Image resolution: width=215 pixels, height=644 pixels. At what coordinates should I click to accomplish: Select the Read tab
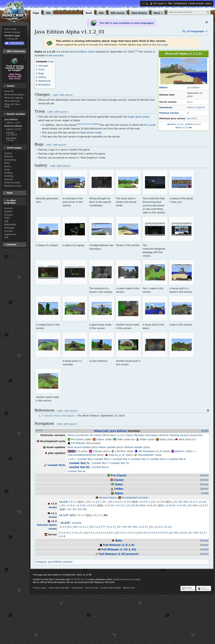pos(89,13)
